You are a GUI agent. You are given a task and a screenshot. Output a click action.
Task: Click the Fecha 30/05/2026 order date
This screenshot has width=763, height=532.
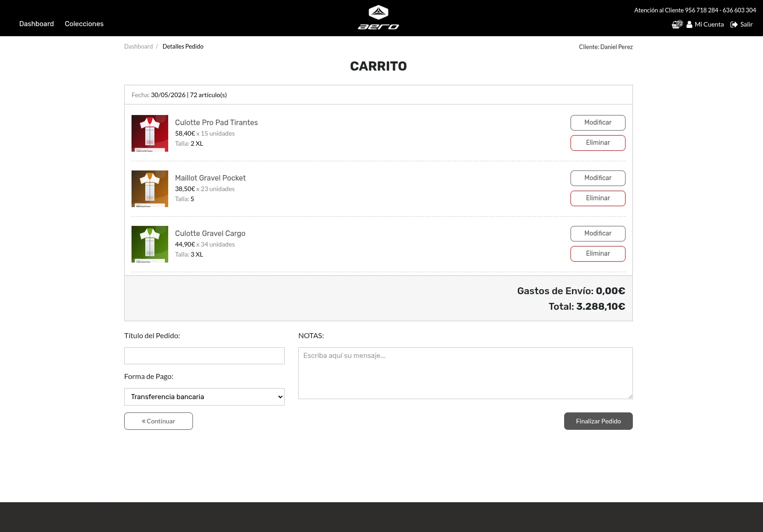pos(159,95)
